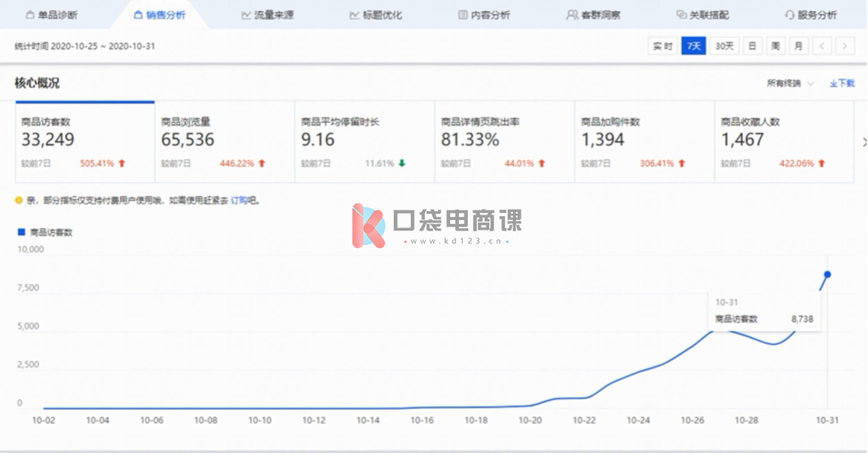This screenshot has width=868, height=453.
Task: Click the 核心概况 section heading
Action: tap(37, 83)
